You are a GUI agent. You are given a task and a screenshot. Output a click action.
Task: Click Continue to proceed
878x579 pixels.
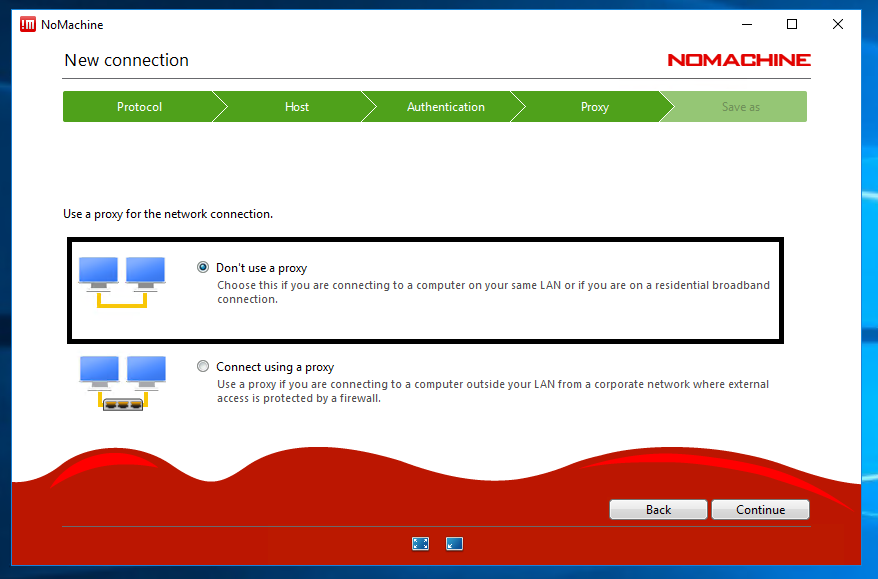coord(760,510)
